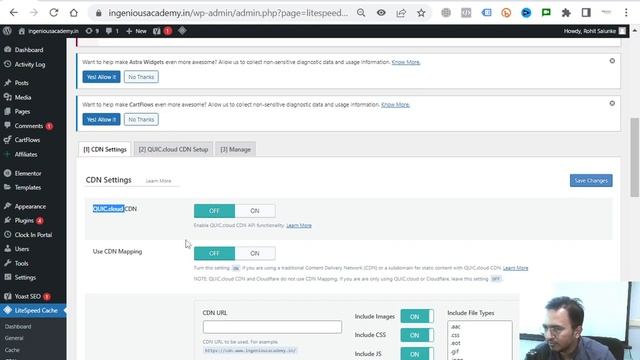
Task: Click Save Changes button
Action: (x=591, y=180)
